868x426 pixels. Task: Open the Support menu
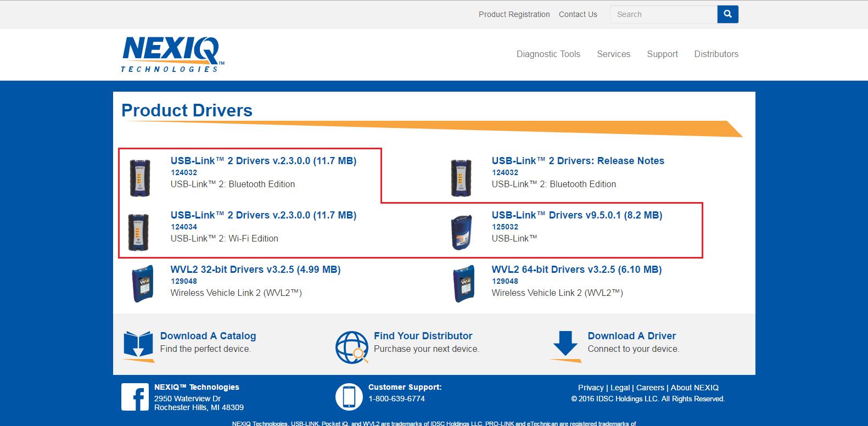click(x=662, y=54)
